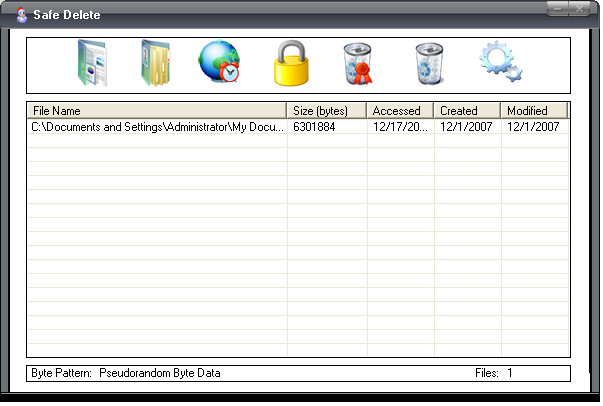Close the Safe Delete window
The height and width of the screenshot is (406, 603).
[x=579, y=8]
